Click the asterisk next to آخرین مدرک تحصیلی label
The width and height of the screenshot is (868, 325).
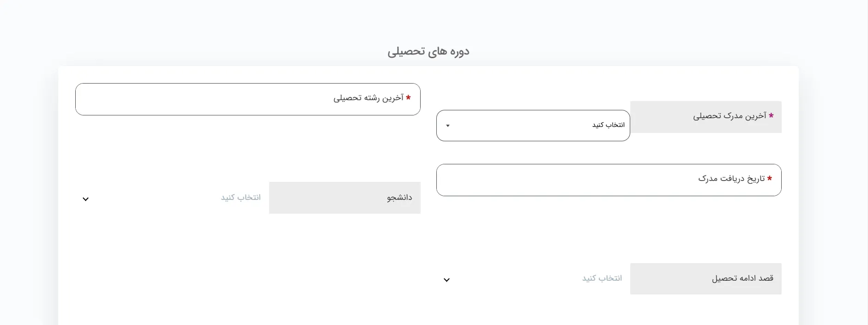click(x=771, y=115)
